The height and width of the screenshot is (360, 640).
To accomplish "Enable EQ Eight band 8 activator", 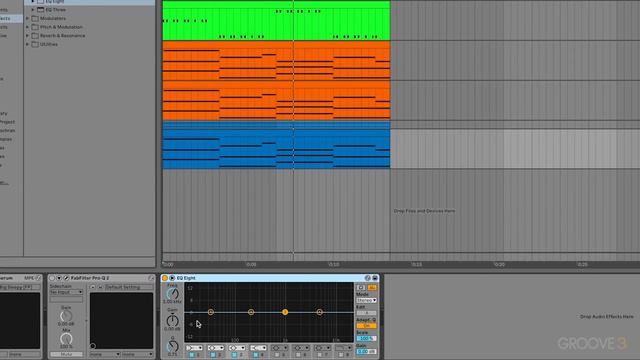I will click(x=340, y=355).
